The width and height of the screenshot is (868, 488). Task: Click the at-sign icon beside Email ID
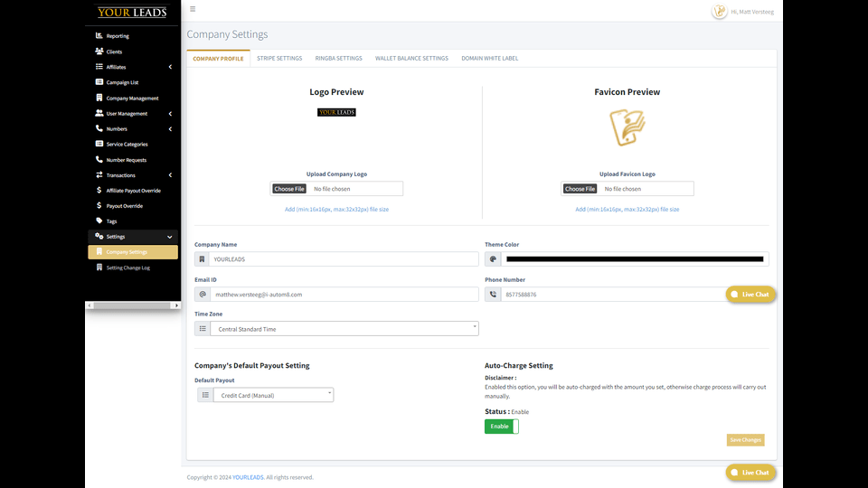pyautogui.click(x=203, y=295)
